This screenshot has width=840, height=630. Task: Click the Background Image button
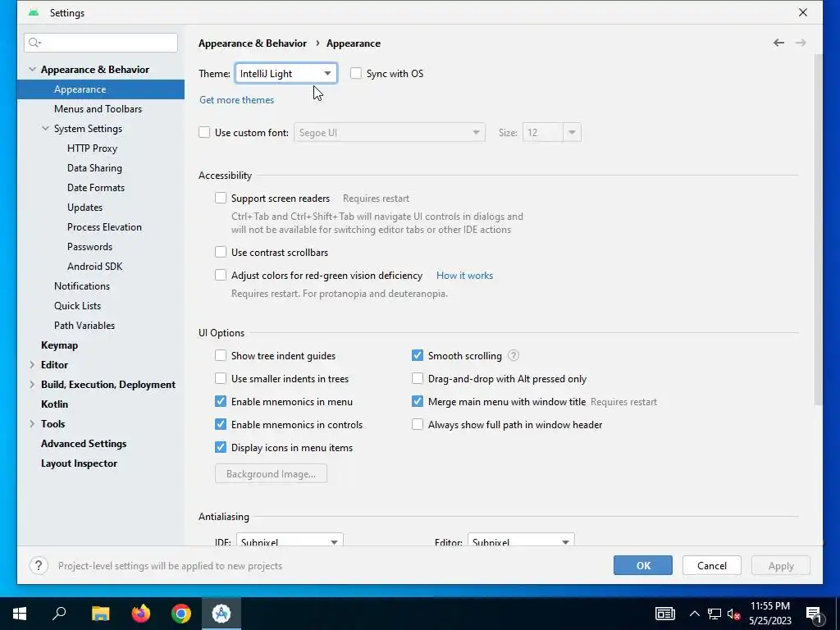click(271, 473)
